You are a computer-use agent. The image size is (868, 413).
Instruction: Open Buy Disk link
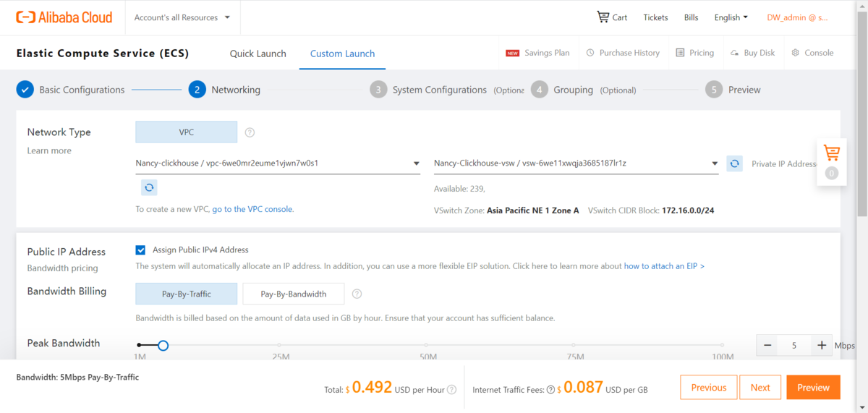tap(752, 53)
